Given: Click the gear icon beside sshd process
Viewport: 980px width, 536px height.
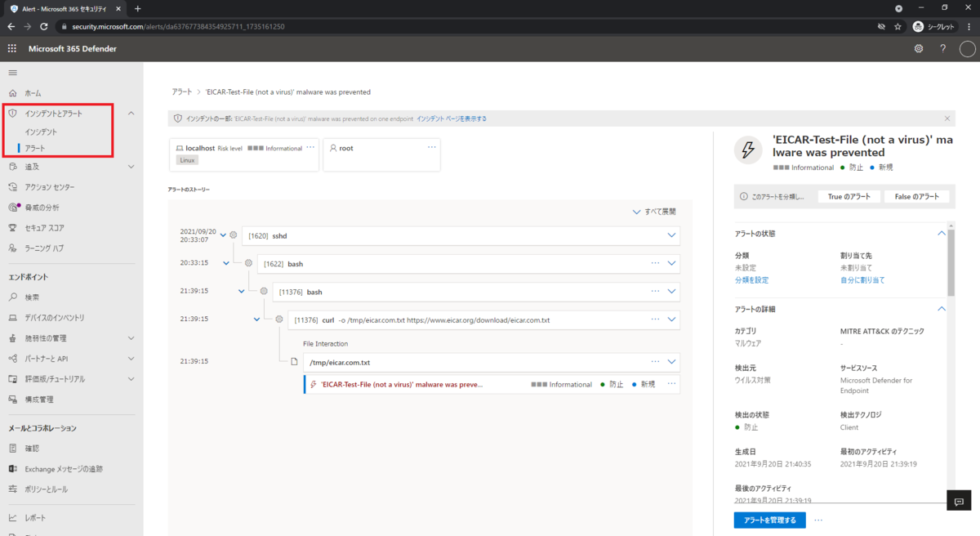Looking at the screenshot, I should tap(234, 235).
